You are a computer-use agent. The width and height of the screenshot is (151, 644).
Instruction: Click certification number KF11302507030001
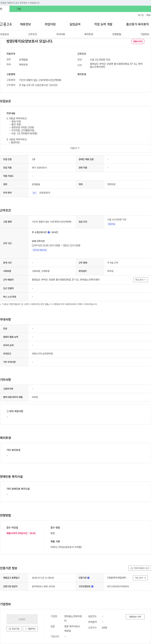[x=118, y=586]
